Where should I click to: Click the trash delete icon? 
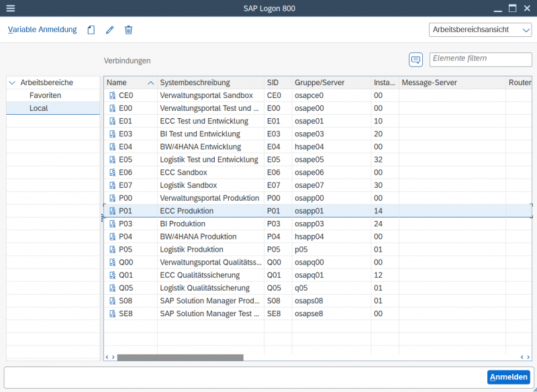128,30
